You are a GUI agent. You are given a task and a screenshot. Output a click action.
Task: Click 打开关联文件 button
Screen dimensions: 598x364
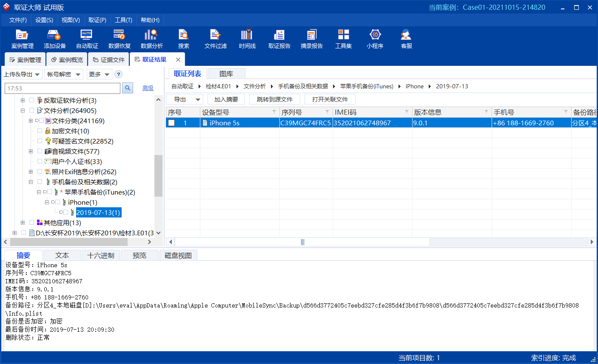click(x=330, y=99)
